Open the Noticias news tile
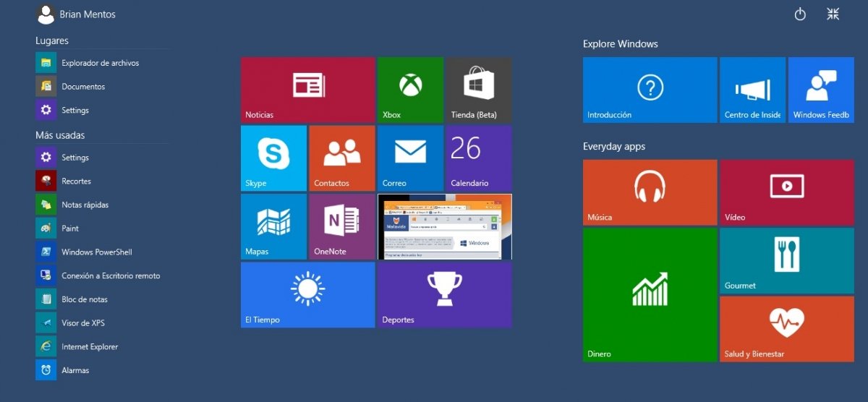 point(307,90)
